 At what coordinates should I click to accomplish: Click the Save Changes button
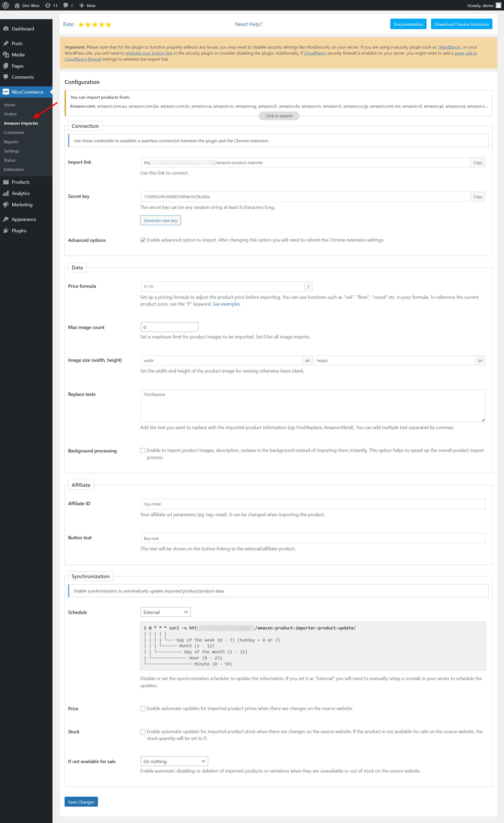coord(81,802)
